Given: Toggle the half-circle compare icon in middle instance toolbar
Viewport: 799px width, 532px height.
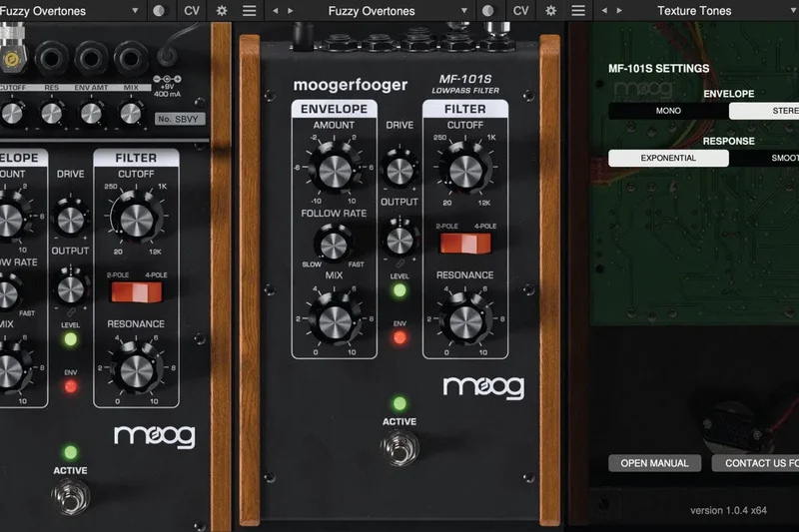Looking at the screenshot, I should 488,11.
